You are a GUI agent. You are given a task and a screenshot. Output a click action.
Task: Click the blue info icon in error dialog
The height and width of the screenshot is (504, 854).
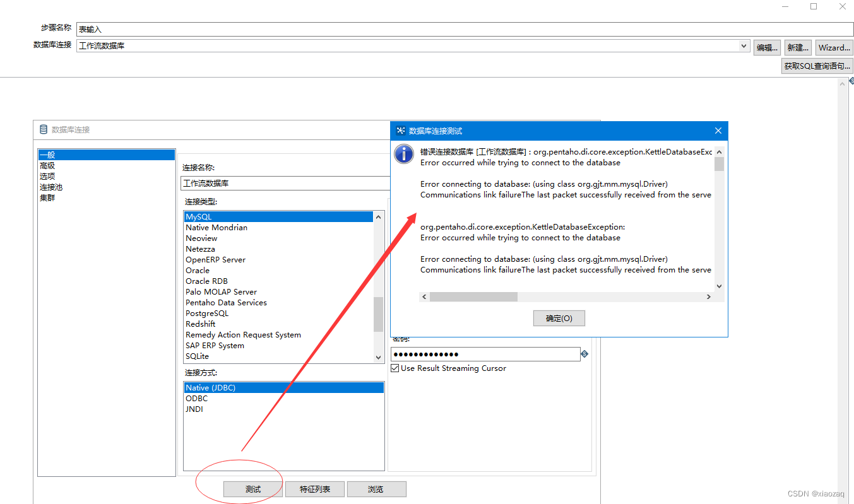(x=404, y=155)
